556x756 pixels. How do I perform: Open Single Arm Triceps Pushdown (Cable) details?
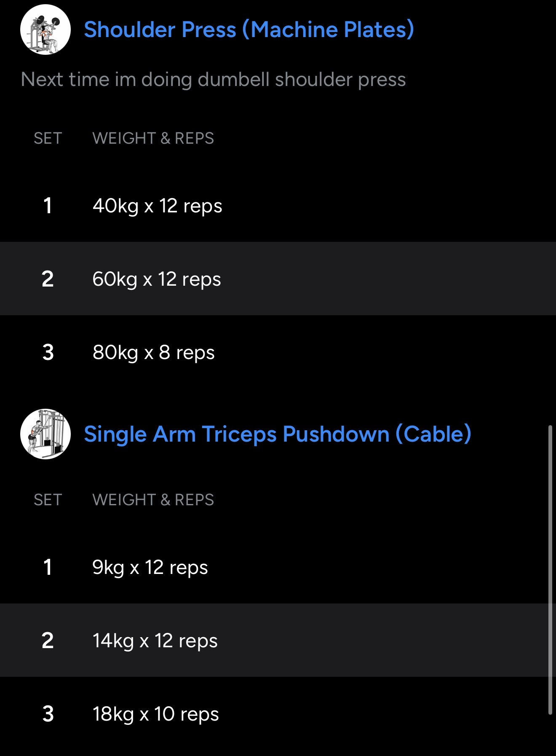[x=277, y=434]
